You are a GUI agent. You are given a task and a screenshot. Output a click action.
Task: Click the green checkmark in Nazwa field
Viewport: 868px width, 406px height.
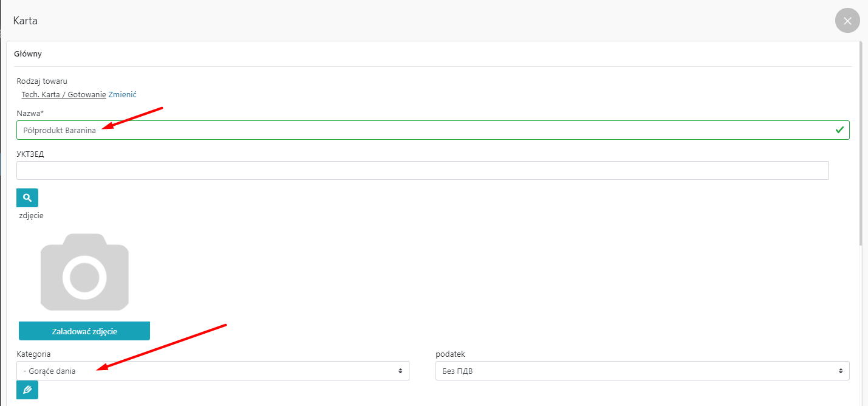(x=839, y=130)
